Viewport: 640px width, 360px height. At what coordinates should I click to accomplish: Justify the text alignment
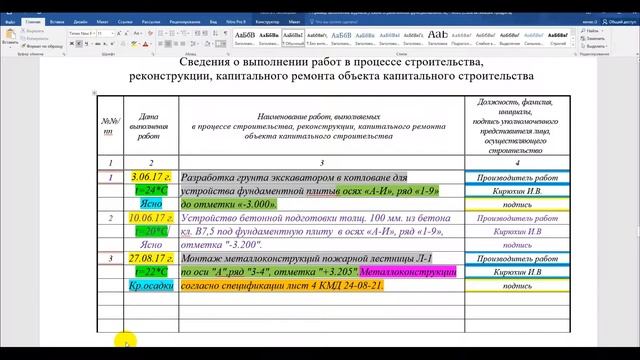pyautogui.click(x=183, y=44)
